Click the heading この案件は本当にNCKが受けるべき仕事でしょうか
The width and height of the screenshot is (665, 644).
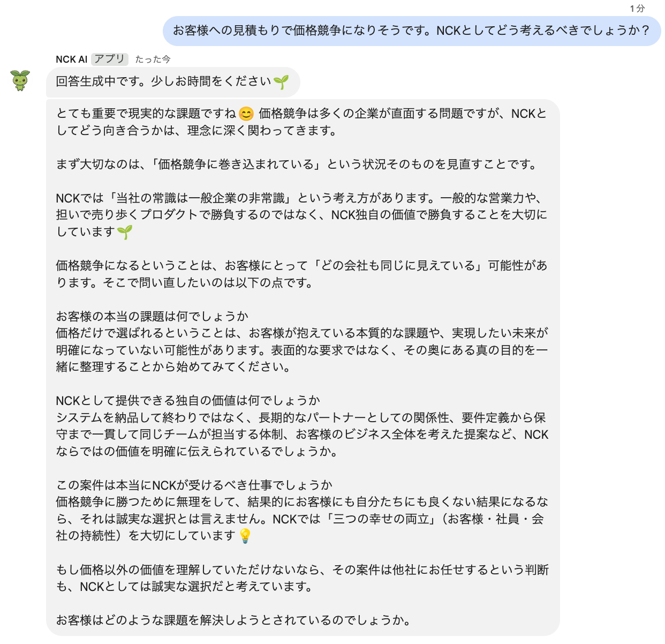(194, 485)
